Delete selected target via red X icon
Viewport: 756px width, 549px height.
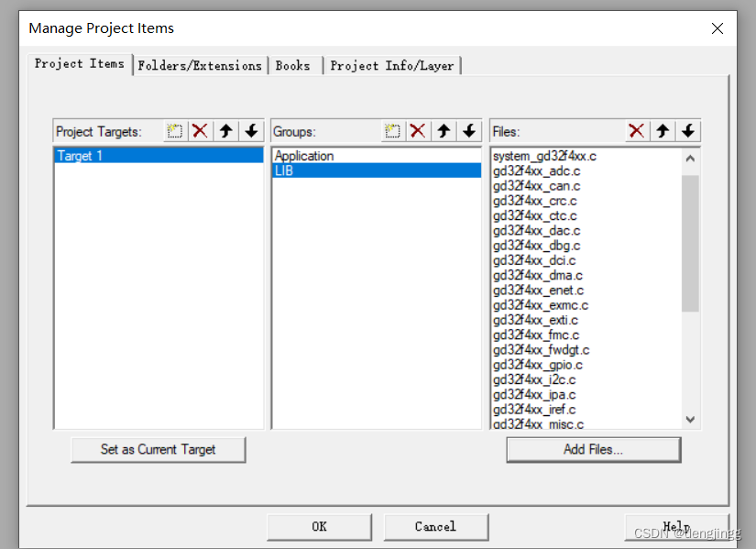click(x=200, y=131)
